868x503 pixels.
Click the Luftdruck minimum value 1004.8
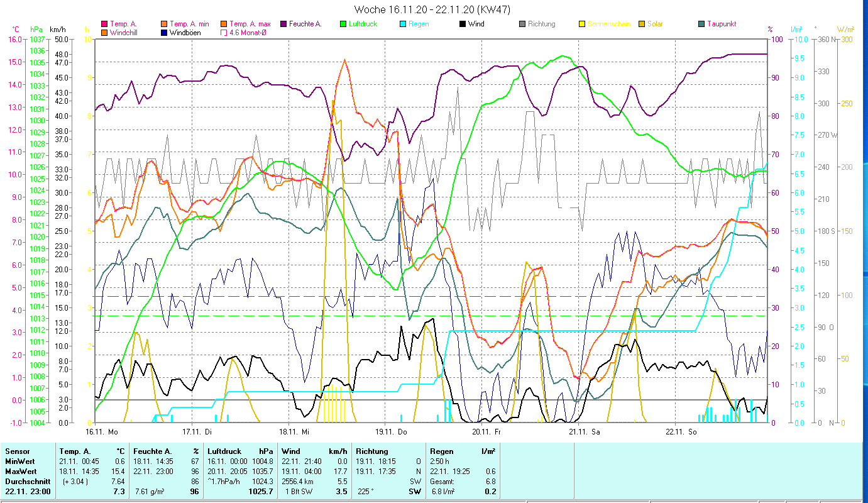[263, 462]
